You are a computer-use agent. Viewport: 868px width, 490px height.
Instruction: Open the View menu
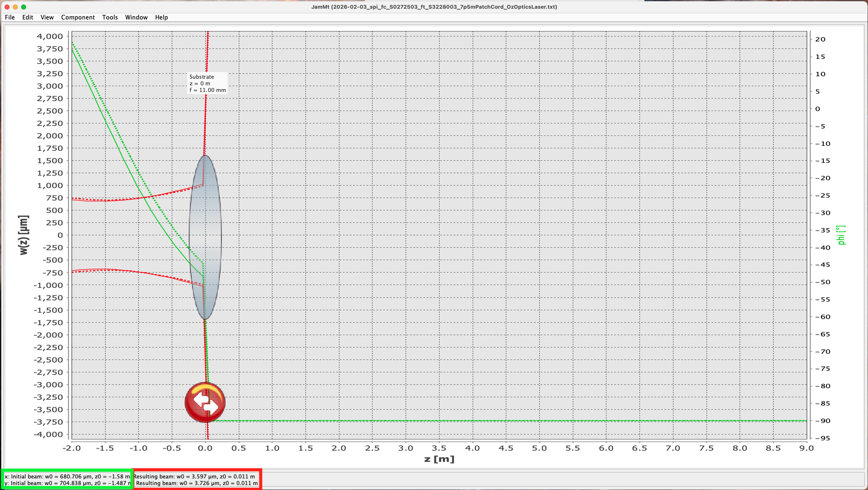click(47, 17)
